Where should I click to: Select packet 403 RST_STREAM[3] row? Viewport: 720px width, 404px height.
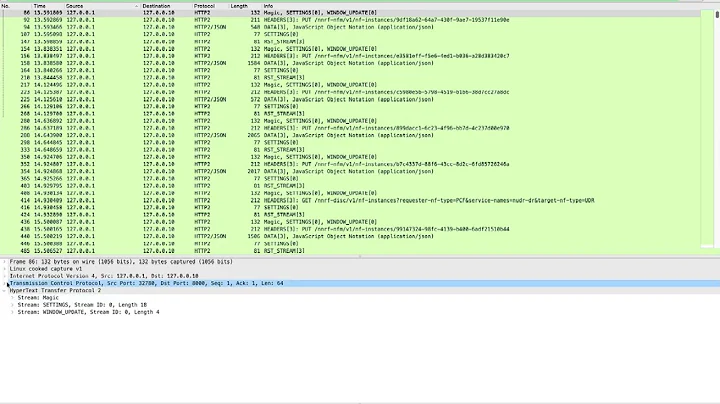point(350,185)
